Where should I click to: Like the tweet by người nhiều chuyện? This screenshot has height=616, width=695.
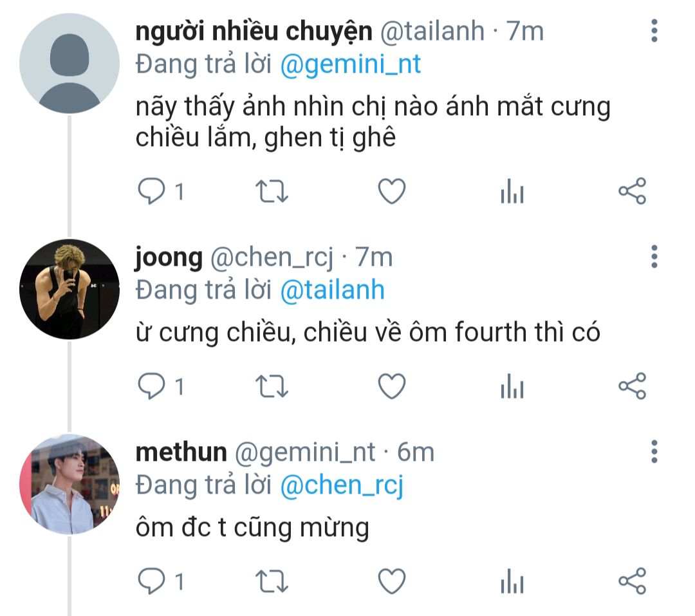click(x=392, y=191)
